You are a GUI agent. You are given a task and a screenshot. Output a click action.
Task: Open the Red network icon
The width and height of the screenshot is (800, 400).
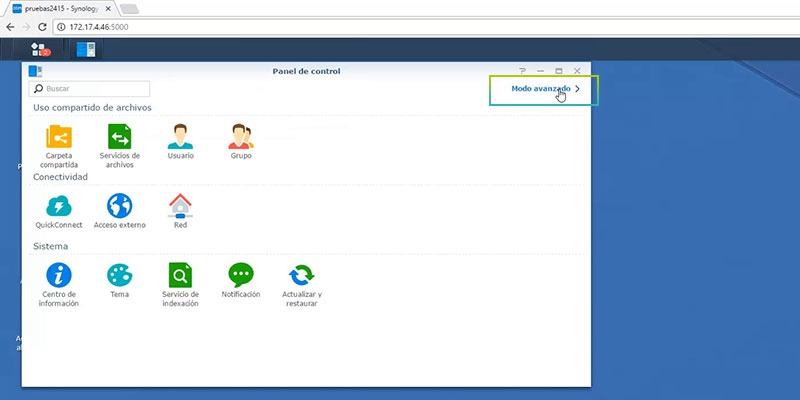(181, 206)
